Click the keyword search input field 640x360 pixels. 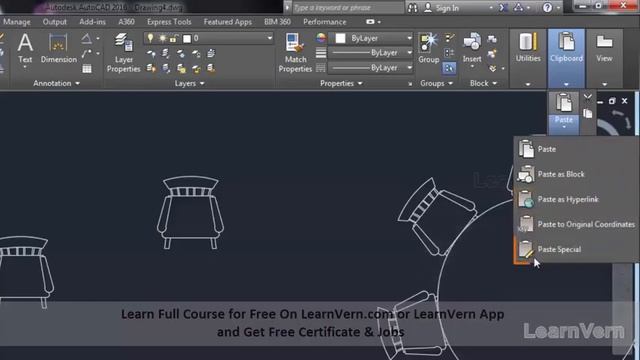coord(348,8)
